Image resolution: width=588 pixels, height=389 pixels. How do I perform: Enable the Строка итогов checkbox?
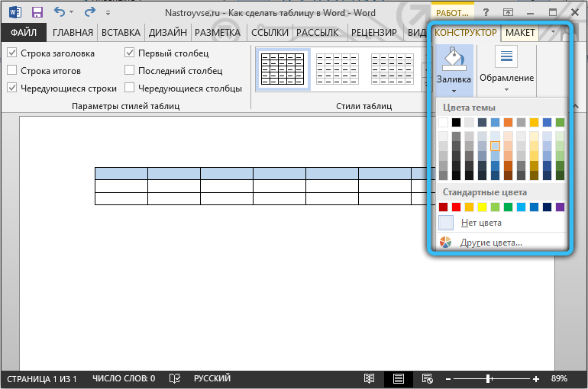coord(12,71)
